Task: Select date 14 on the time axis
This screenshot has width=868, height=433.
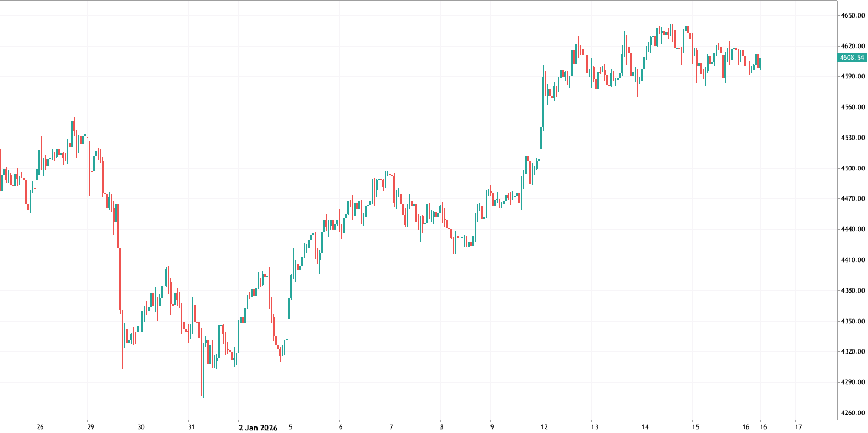Action: [x=645, y=428]
